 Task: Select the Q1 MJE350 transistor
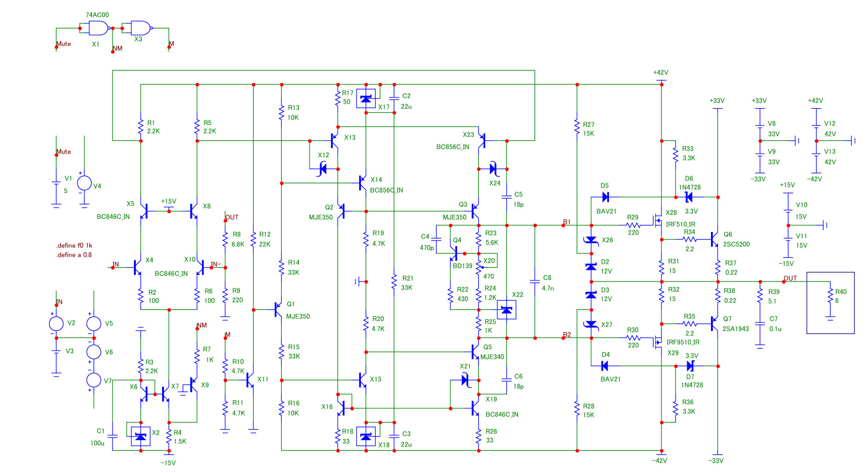point(278,309)
